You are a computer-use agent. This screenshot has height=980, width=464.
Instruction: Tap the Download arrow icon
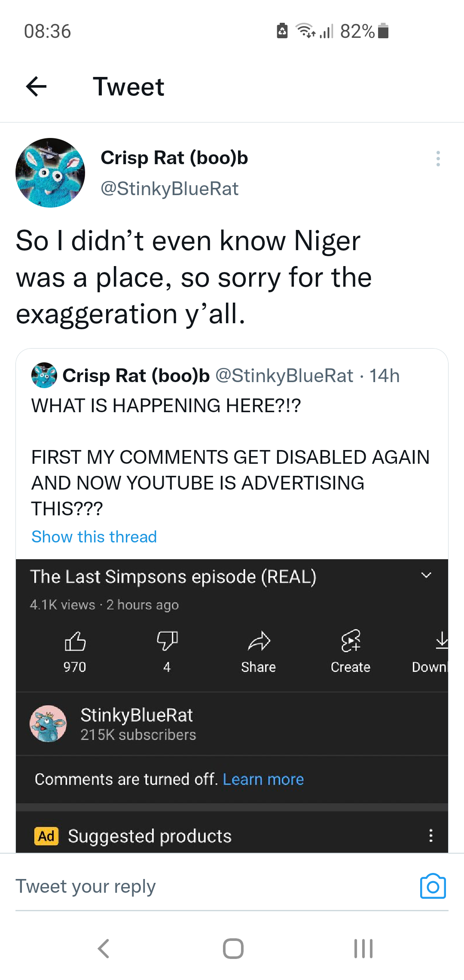441,640
